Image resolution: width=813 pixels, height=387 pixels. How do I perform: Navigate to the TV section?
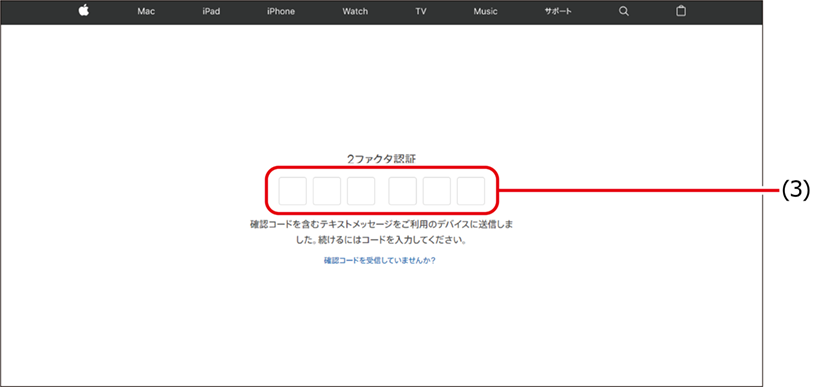420,11
